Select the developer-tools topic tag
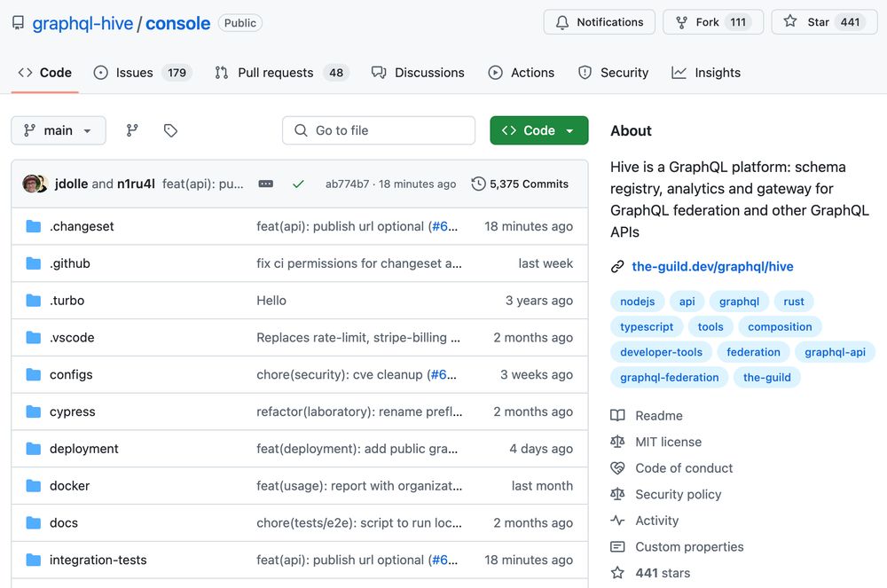This screenshot has height=588, width=887. 662,352
